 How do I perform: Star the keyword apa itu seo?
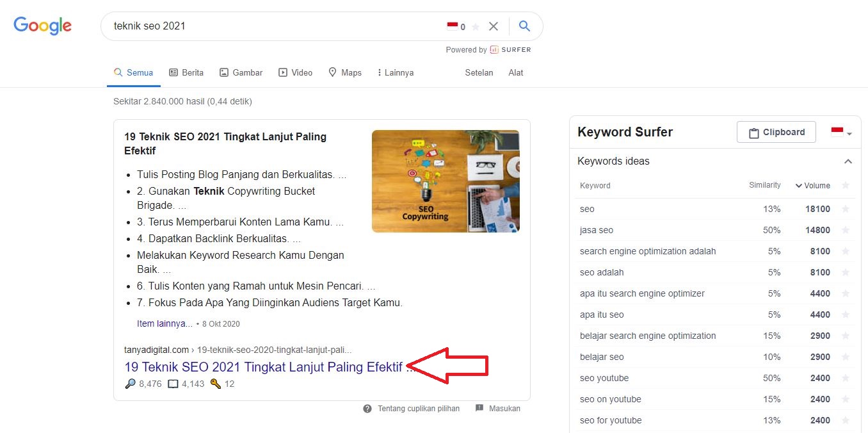pyautogui.click(x=846, y=315)
